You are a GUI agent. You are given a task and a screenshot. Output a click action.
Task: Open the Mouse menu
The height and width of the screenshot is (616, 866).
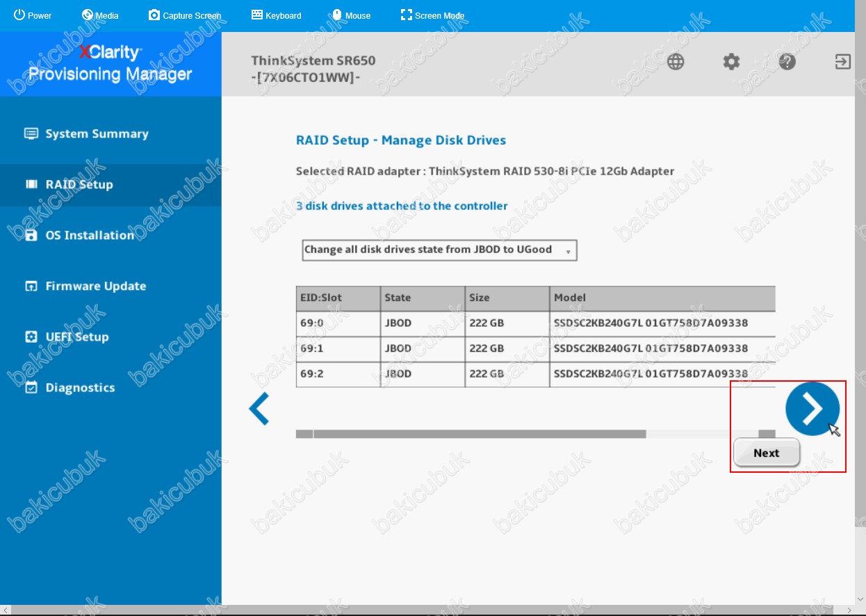click(351, 15)
